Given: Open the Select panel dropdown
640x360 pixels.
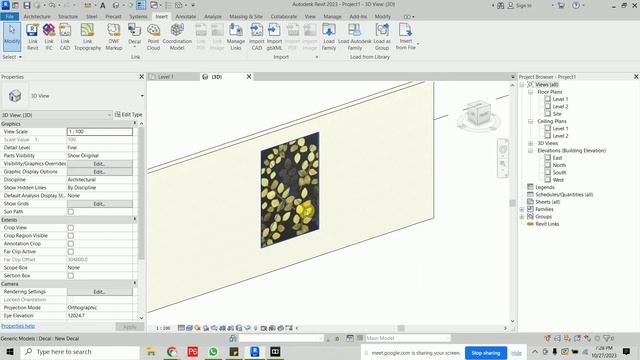Looking at the screenshot, I should pyautogui.click(x=12, y=57).
